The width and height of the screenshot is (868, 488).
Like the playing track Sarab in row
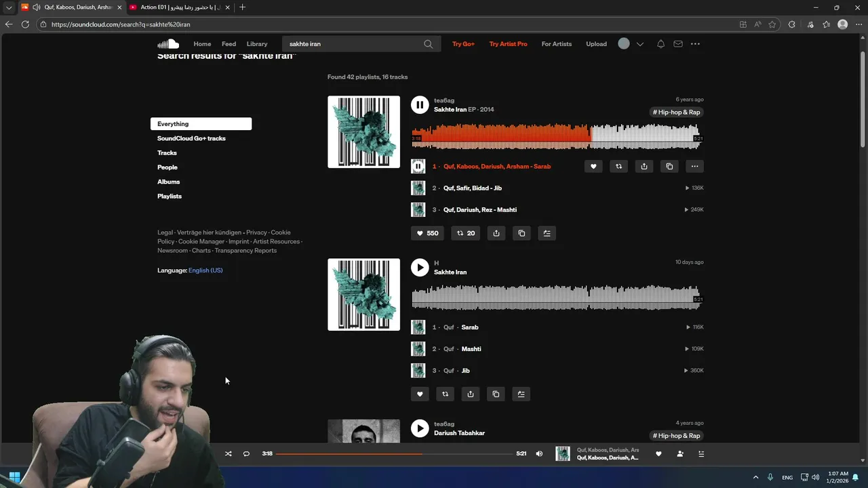(593, 166)
